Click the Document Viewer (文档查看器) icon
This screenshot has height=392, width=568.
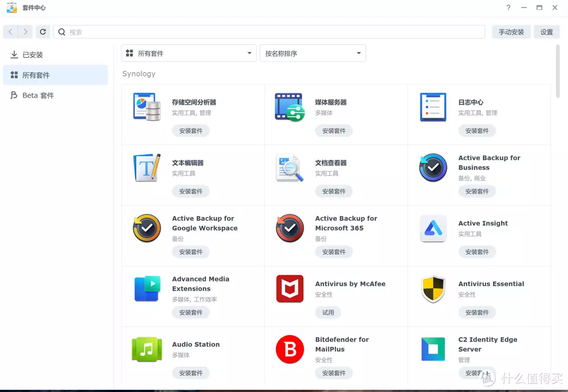tap(290, 167)
